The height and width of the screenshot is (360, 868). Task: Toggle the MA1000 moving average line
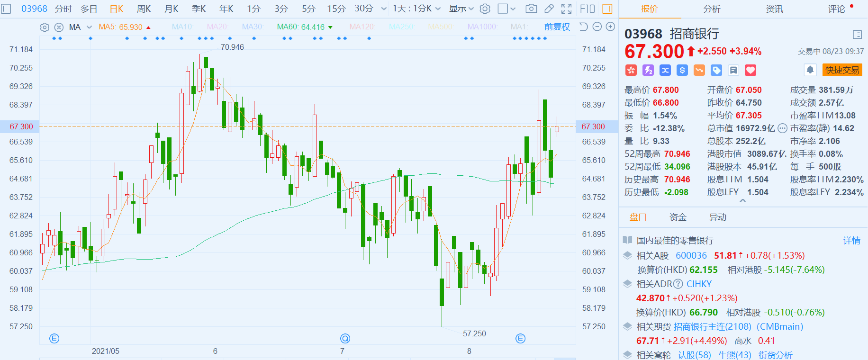(x=482, y=27)
